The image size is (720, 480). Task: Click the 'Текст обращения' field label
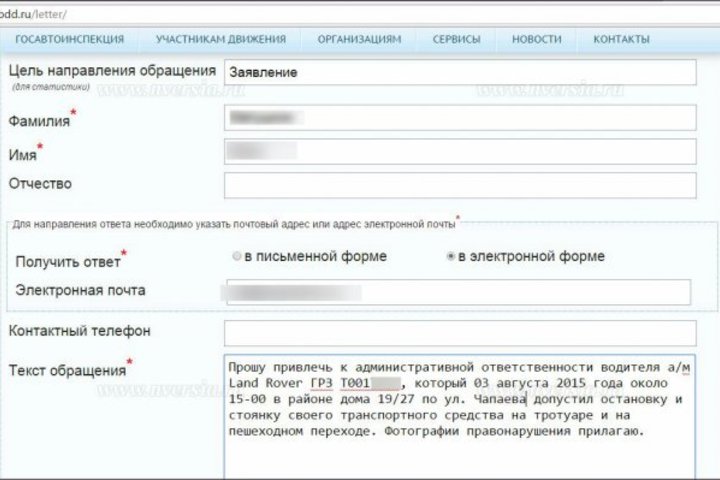[67, 370]
